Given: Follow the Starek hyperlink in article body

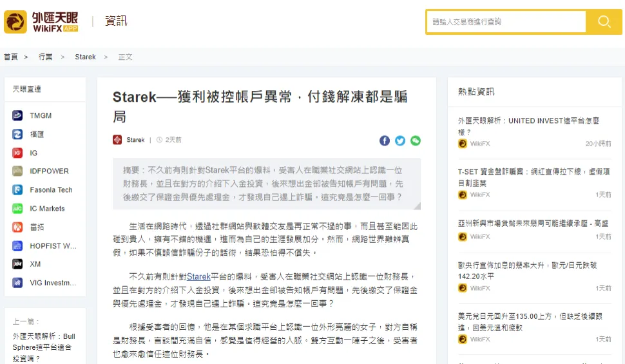Looking at the screenshot, I should tap(198, 276).
